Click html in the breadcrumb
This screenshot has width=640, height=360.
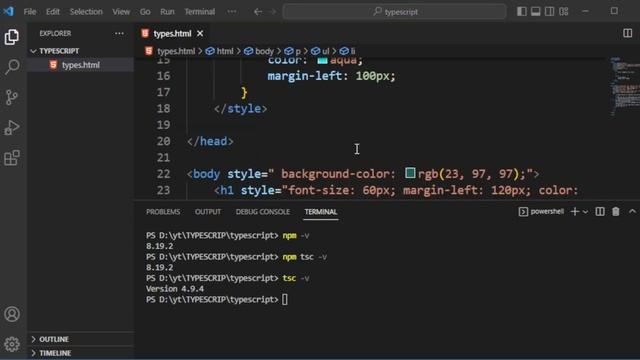tap(224, 51)
